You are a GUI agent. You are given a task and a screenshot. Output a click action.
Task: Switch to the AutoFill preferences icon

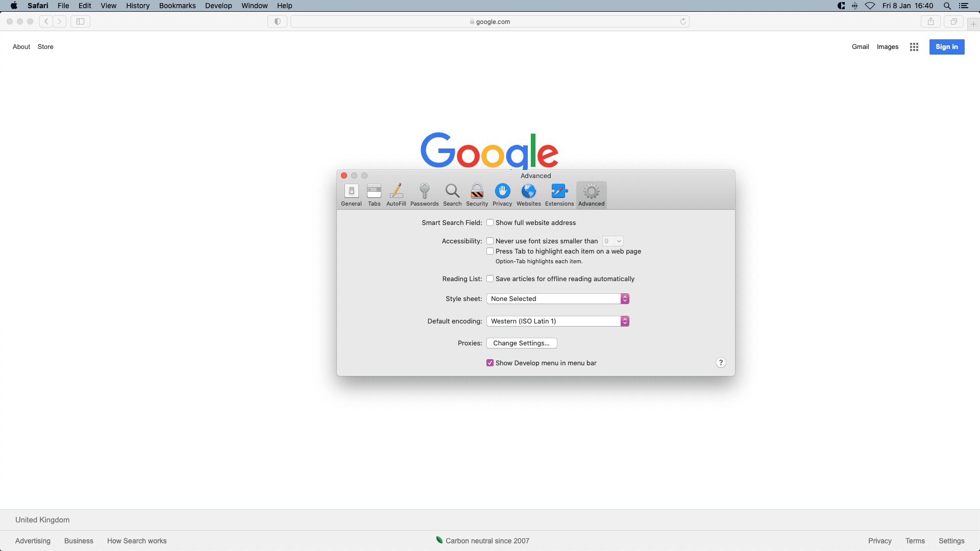click(396, 194)
